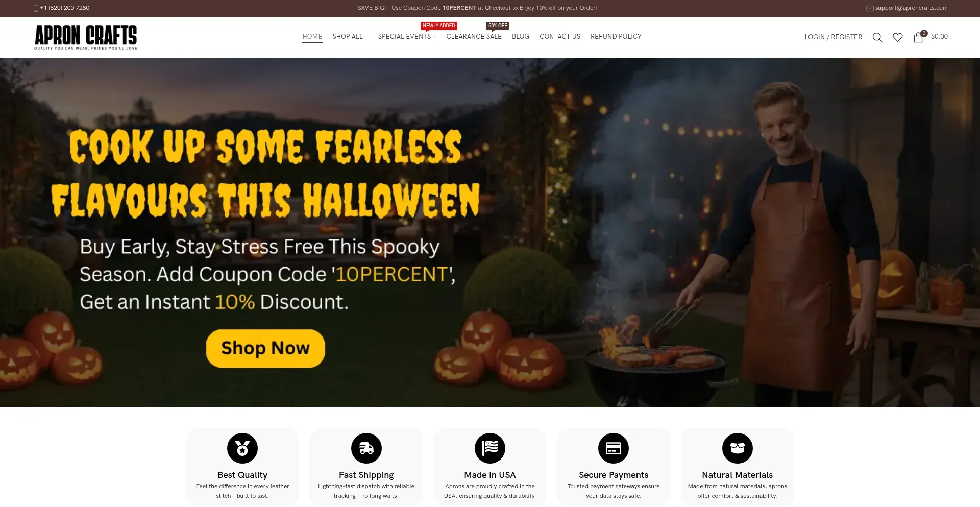This screenshot has width=980, height=507.
Task: Click the Secure Payments card icon
Action: pyautogui.click(x=614, y=448)
